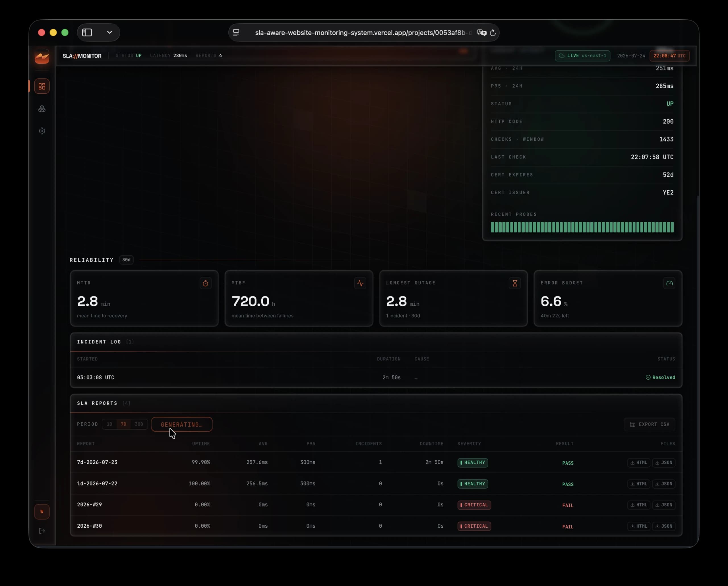Click the MTBF pulse activity icon
Image resolution: width=728 pixels, height=586 pixels.
pyautogui.click(x=360, y=283)
